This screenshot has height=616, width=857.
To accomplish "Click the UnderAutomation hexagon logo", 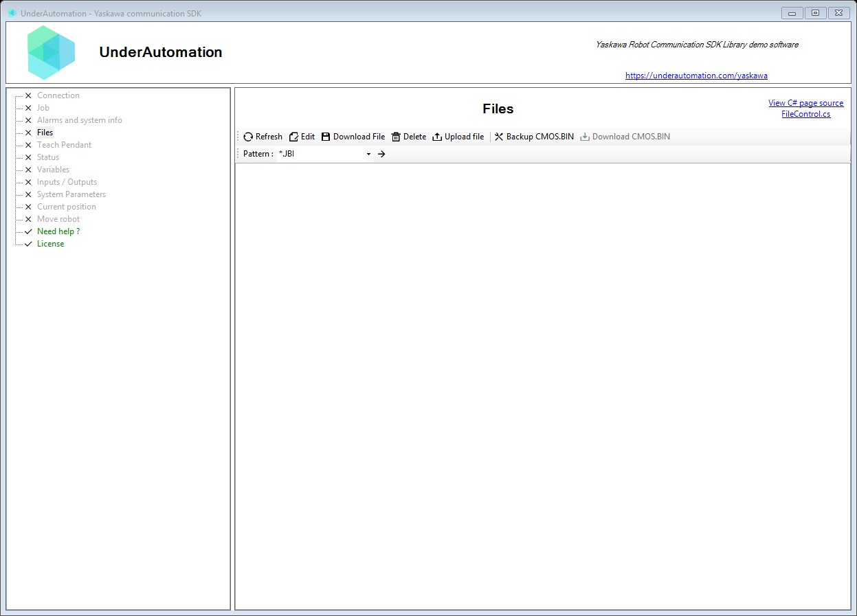I will 52,52.
